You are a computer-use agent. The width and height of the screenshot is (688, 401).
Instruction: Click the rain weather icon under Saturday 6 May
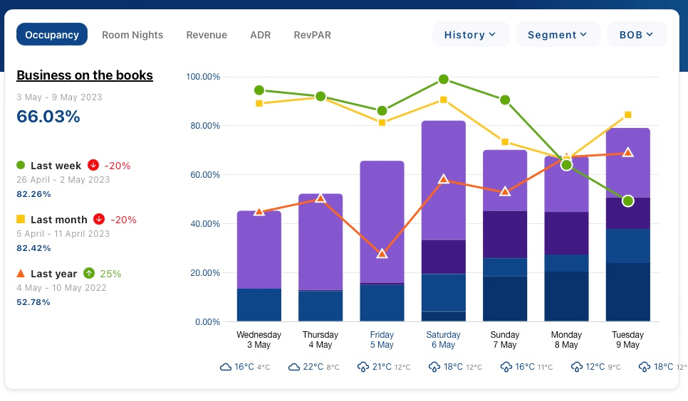pos(434,367)
